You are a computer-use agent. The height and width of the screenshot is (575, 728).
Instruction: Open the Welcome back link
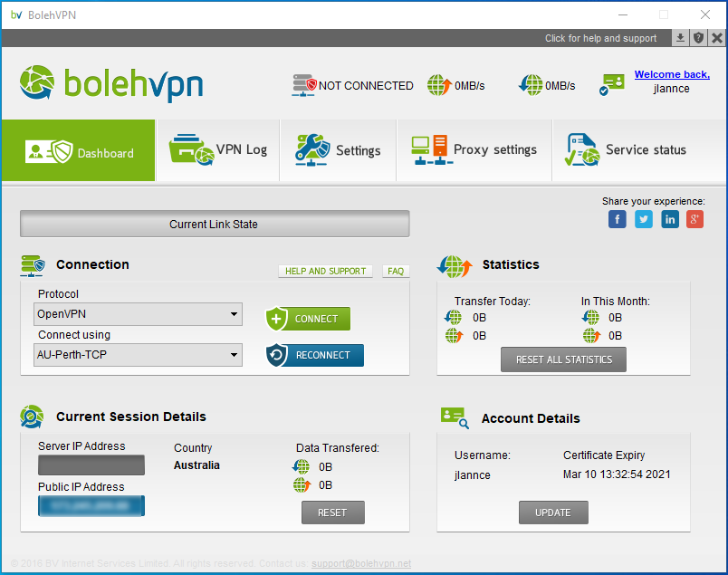(x=672, y=74)
